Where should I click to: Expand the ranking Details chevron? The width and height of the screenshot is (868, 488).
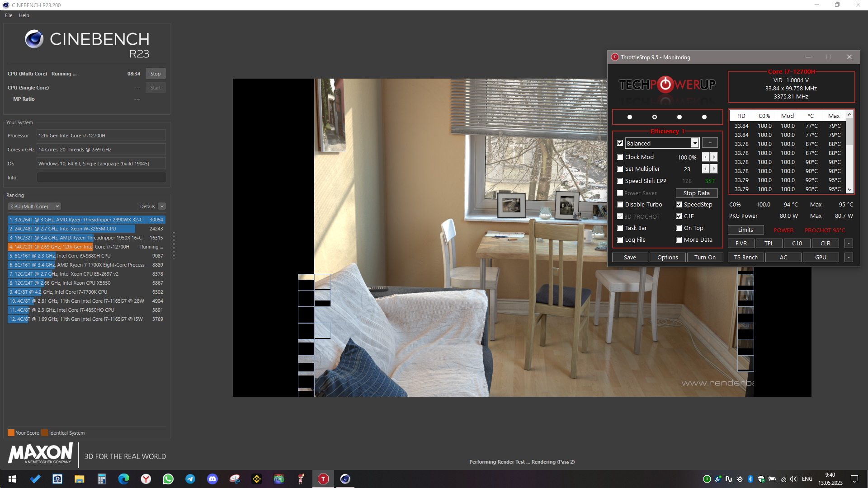162,206
